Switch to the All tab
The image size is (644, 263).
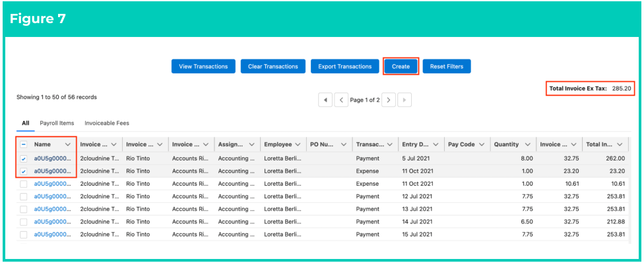point(26,123)
